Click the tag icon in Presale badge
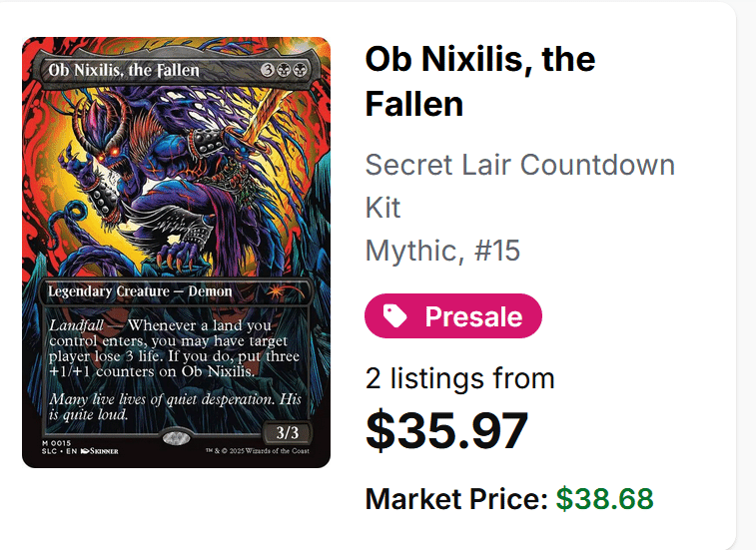 (394, 315)
